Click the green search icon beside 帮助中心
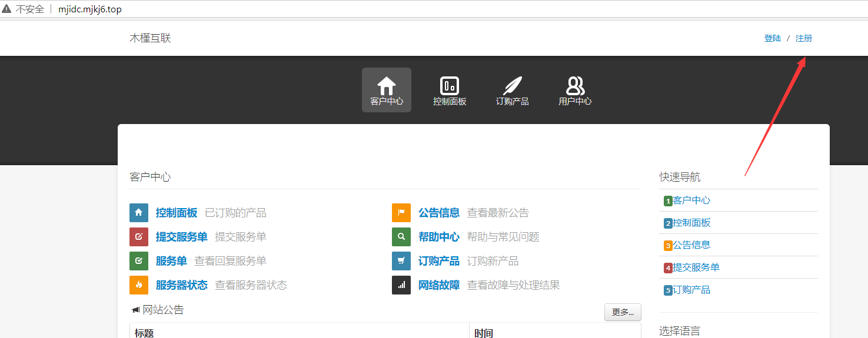The image size is (868, 338). coord(401,237)
